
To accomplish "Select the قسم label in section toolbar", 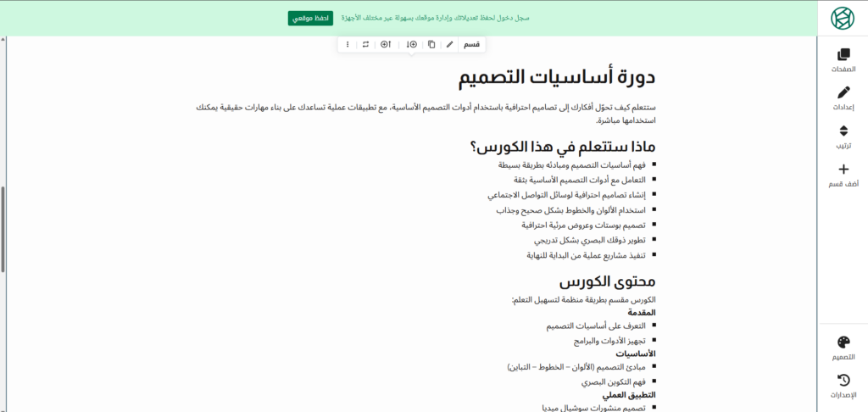I will [473, 44].
